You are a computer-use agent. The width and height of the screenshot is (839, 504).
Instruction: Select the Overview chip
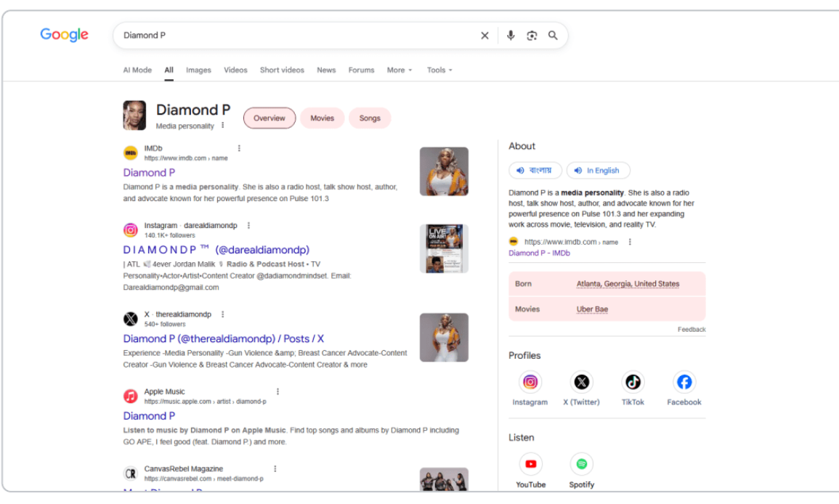(269, 118)
